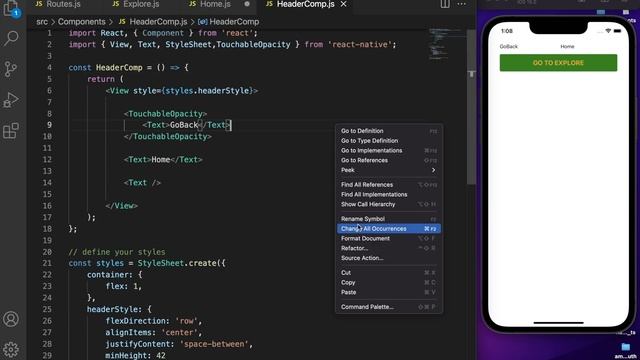Choose Go to Type Definition
Viewport: 640px width, 360px height.
[x=389, y=141]
